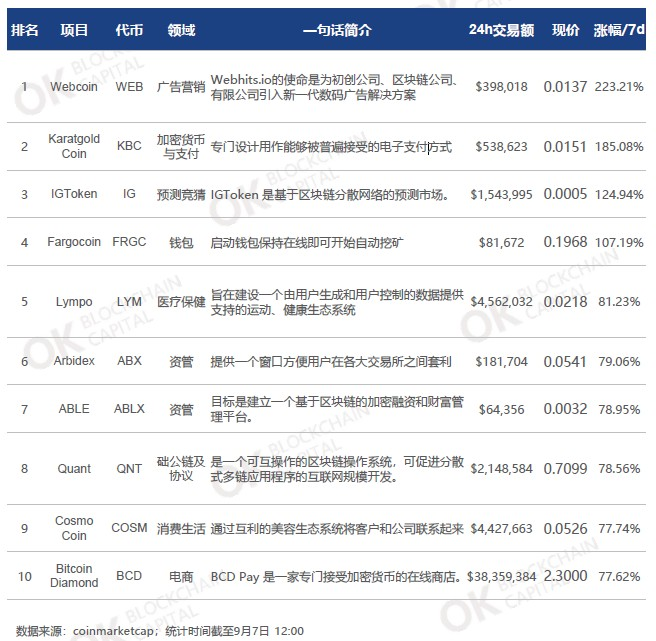The height and width of the screenshot is (641, 656).
Task: Select the IGToken project name
Action: coord(74,194)
